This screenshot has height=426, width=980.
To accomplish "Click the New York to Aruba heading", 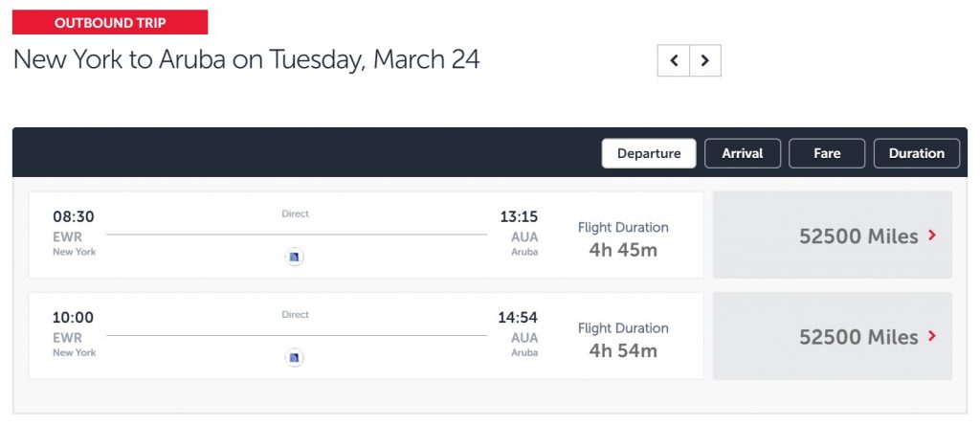I will tap(246, 59).
